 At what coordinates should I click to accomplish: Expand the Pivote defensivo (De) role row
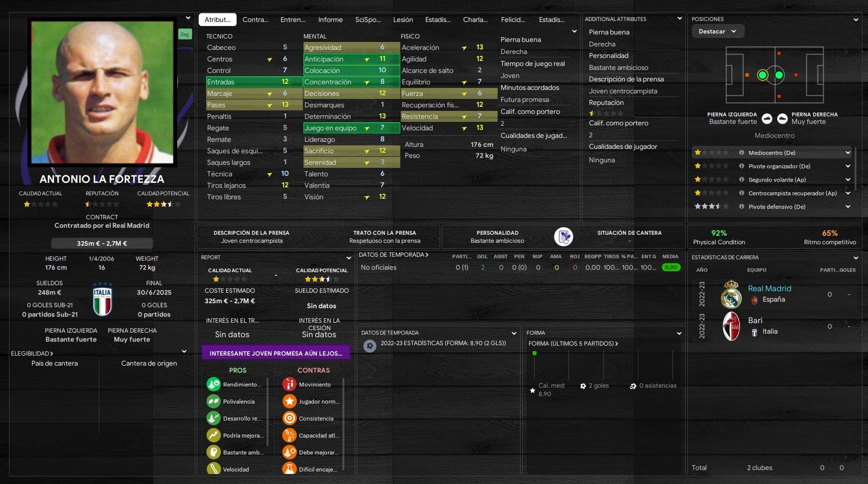pyautogui.click(x=848, y=207)
